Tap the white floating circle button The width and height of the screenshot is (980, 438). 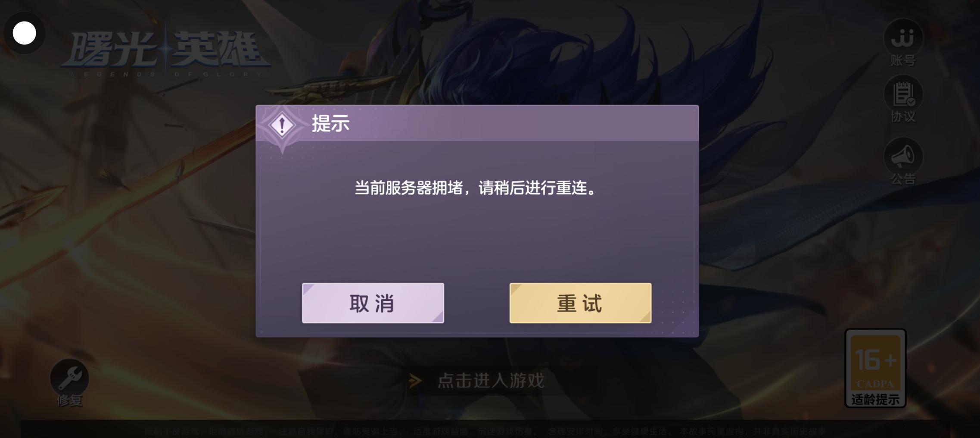click(x=25, y=33)
